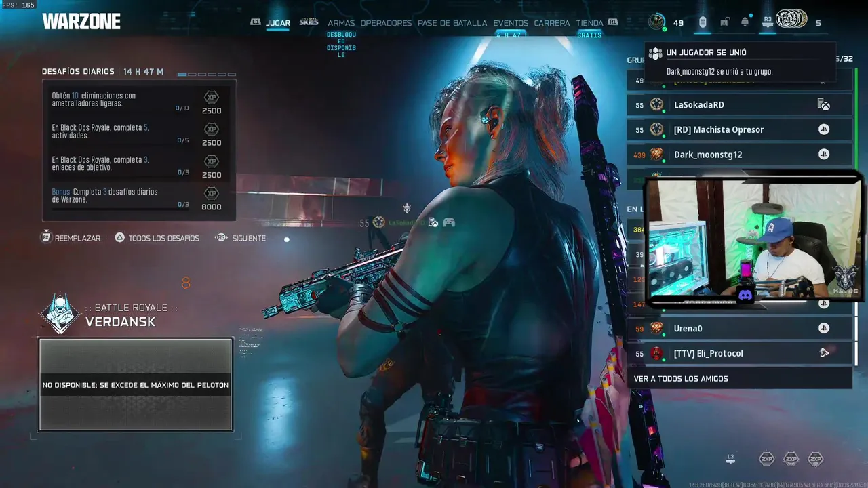The height and width of the screenshot is (488, 868).
Task: Select friend [TTV] Eli_Protocol
Action: tap(739, 353)
